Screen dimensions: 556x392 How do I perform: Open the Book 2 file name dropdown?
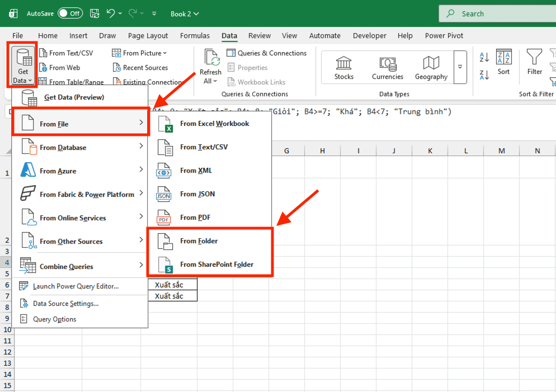(x=185, y=14)
